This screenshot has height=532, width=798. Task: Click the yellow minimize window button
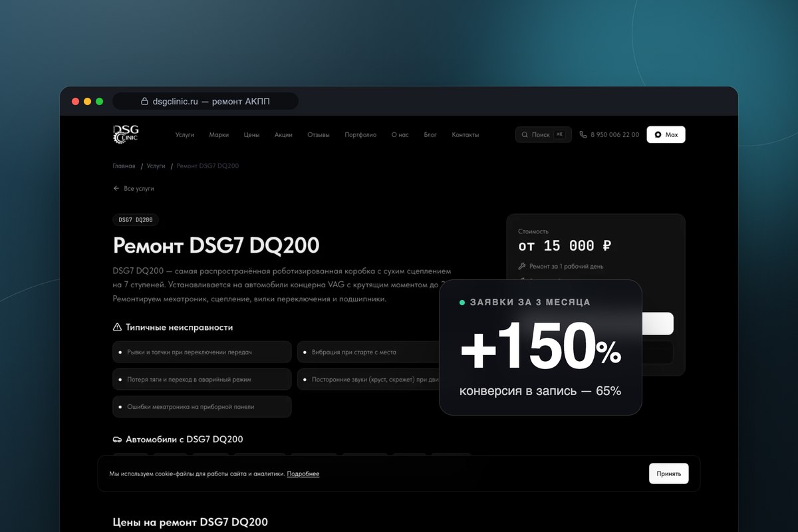coord(88,102)
